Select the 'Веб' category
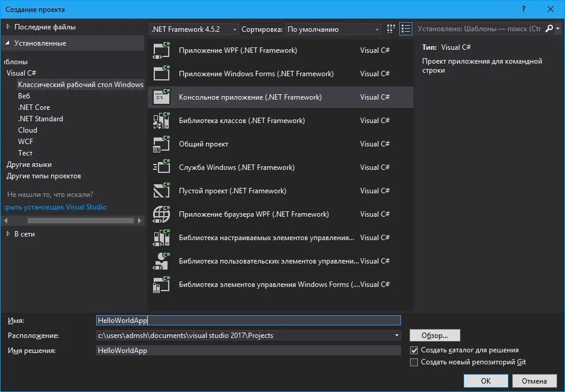The width and height of the screenshot is (565, 392). coord(24,96)
